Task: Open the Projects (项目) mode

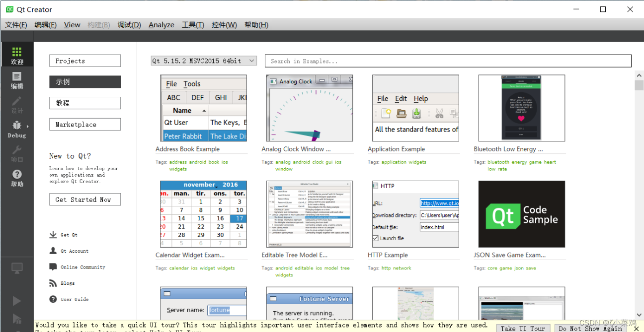Action: pos(17,153)
